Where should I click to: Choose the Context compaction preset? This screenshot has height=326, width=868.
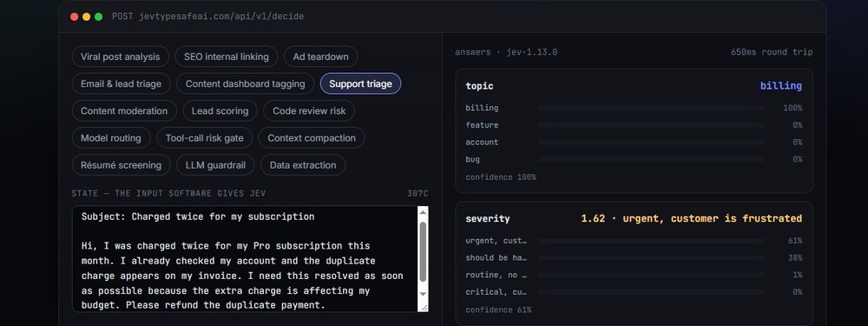pos(312,138)
